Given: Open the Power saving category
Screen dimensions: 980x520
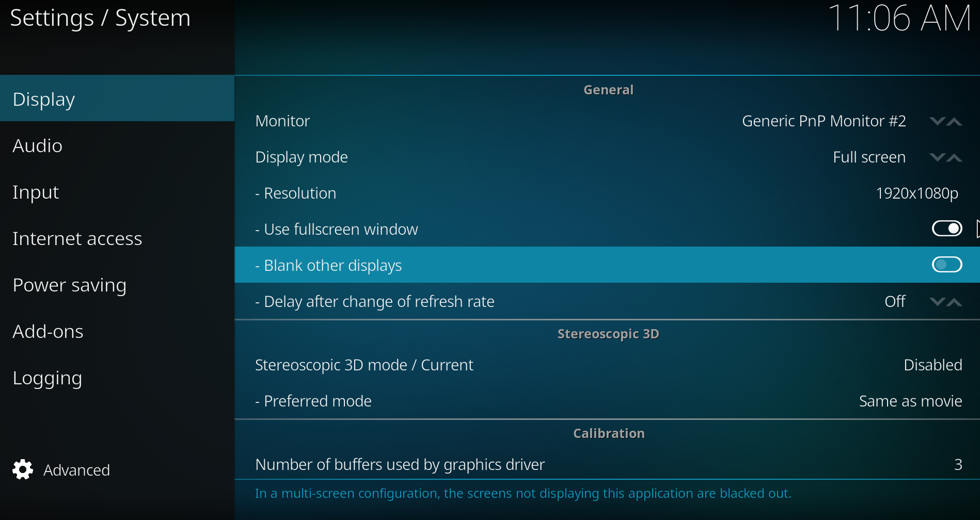Looking at the screenshot, I should tap(117, 285).
